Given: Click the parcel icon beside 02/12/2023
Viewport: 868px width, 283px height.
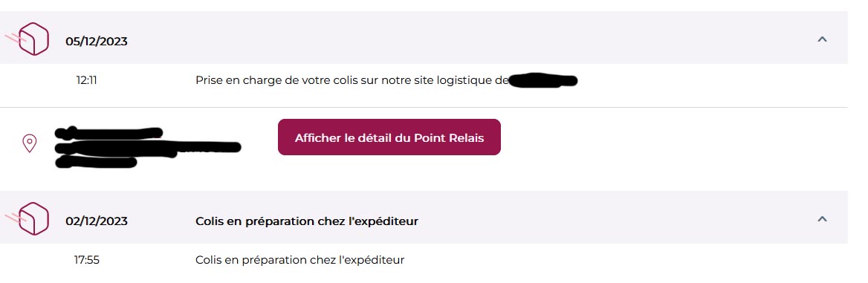Looking at the screenshot, I should point(29,219).
